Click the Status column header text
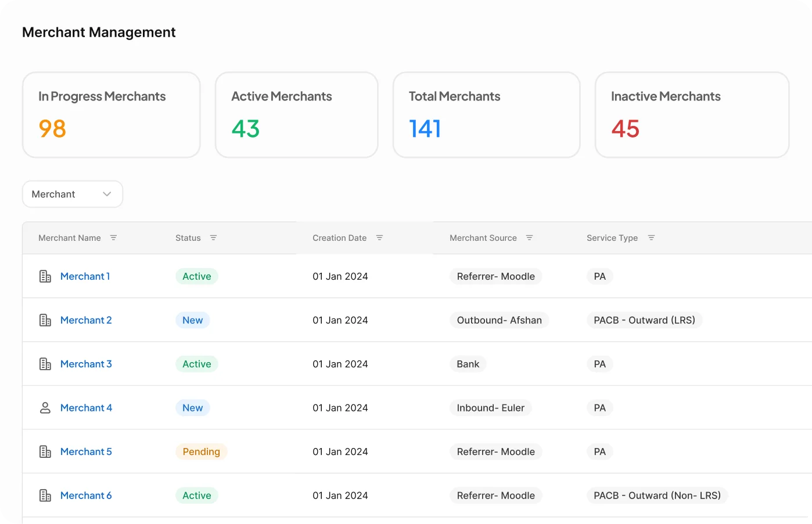812x524 pixels. click(x=188, y=238)
